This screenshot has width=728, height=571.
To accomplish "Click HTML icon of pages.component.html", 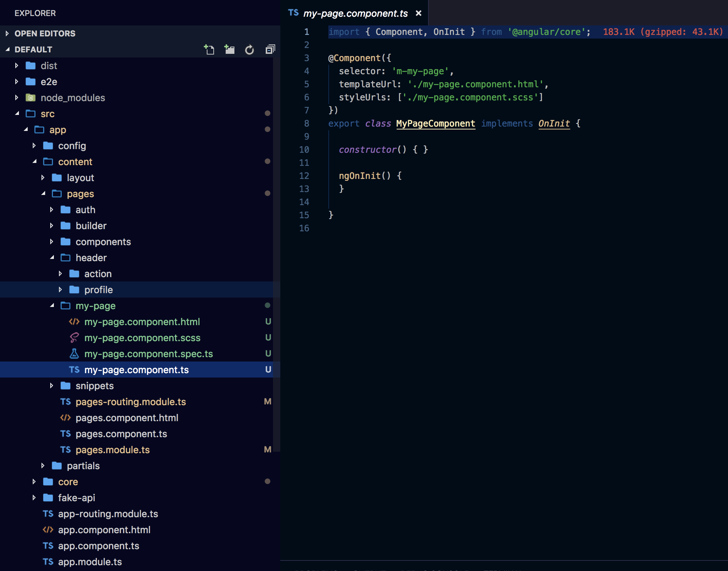I will pyautogui.click(x=66, y=418).
